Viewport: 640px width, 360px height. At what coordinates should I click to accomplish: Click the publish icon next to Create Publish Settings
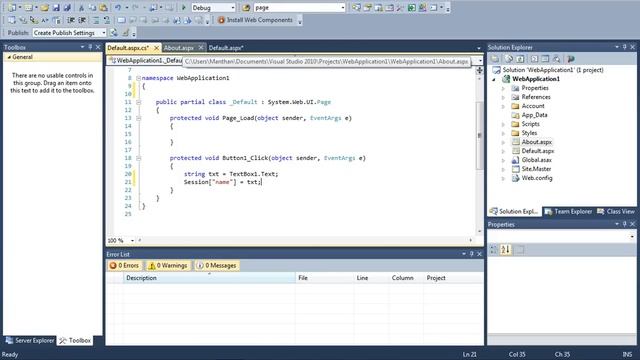pyautogui.click(x=114, y=33)
